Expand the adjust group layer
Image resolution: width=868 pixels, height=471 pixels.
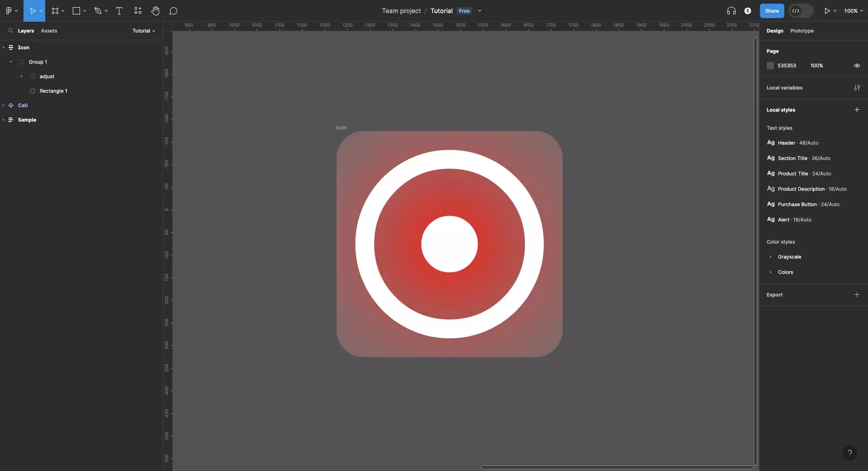tap(21, 76)
